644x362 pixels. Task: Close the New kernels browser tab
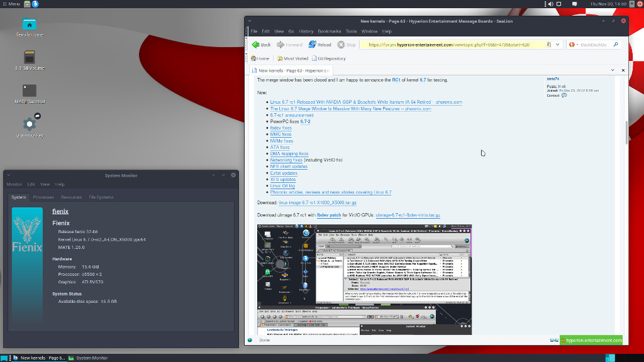[623, 70]
